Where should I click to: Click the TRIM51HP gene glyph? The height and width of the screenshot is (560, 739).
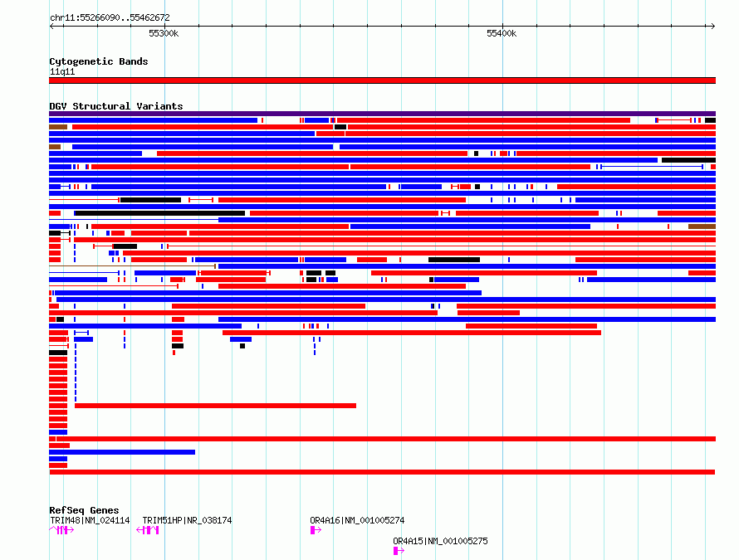click(148, 530)
